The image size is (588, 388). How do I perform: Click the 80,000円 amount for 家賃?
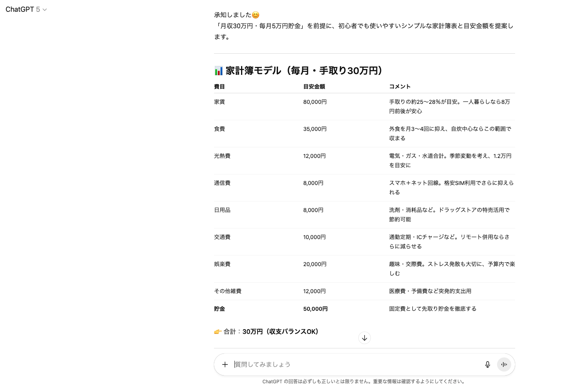point(315,102)
